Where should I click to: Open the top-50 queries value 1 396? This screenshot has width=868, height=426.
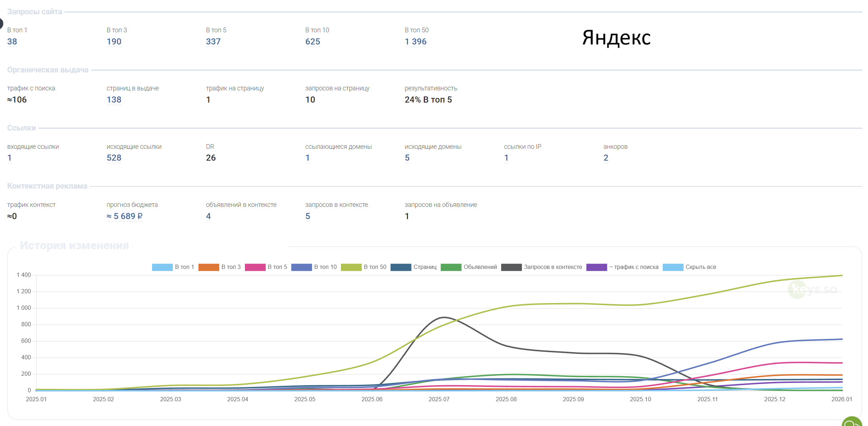pos(416,42)
